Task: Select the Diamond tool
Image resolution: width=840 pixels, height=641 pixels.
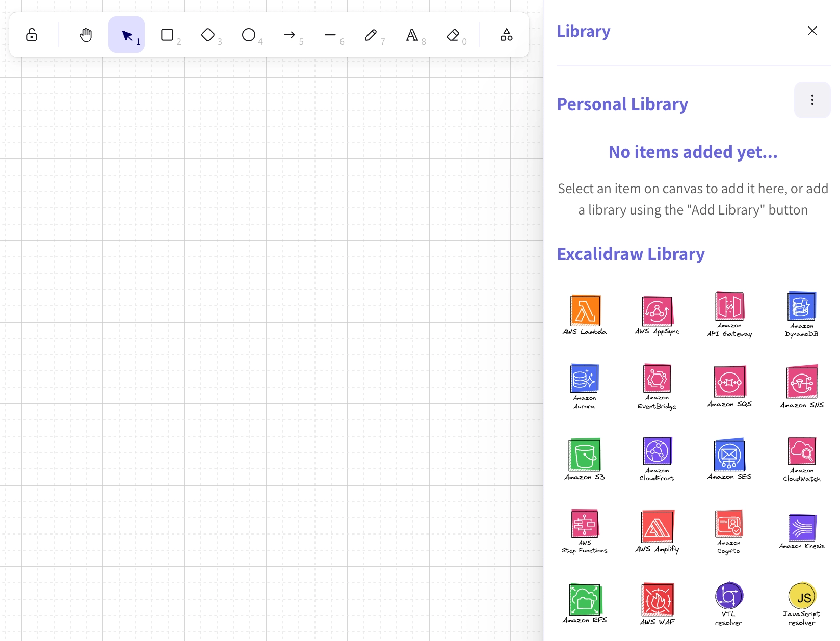Action: (208, 35)
